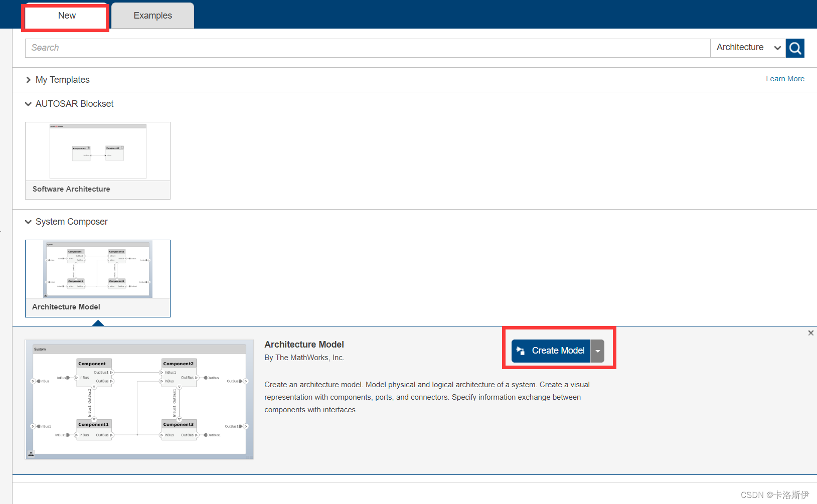Click into the Search input field
This screenshot has width=817, height=504.
368,48
